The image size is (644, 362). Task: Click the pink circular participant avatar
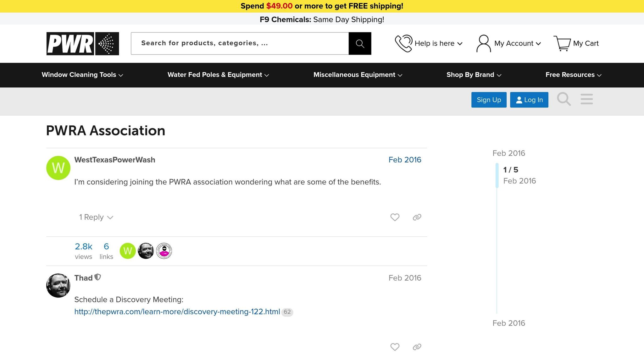(164, 251)
